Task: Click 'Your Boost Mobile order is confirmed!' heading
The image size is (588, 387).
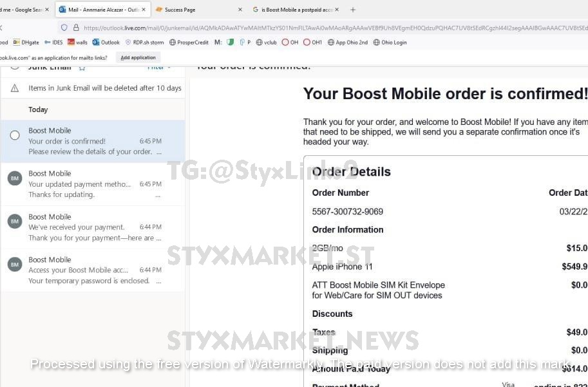Action: [x=445, y=94]
